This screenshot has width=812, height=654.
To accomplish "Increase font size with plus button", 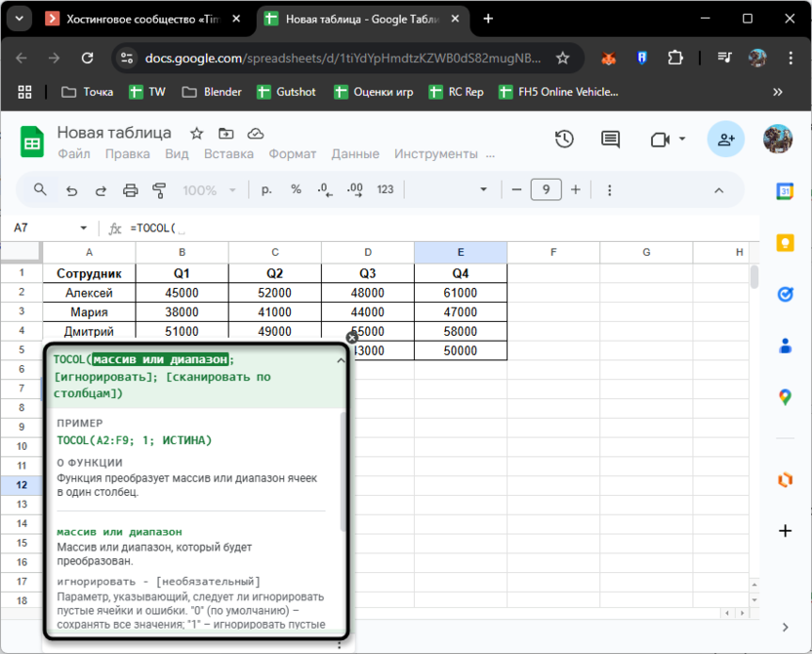I will [576, 190].
